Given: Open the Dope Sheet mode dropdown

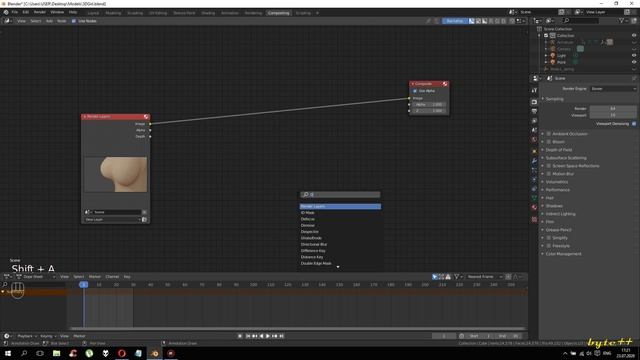Looking at the screenshot, I should [x=36, y=277].
